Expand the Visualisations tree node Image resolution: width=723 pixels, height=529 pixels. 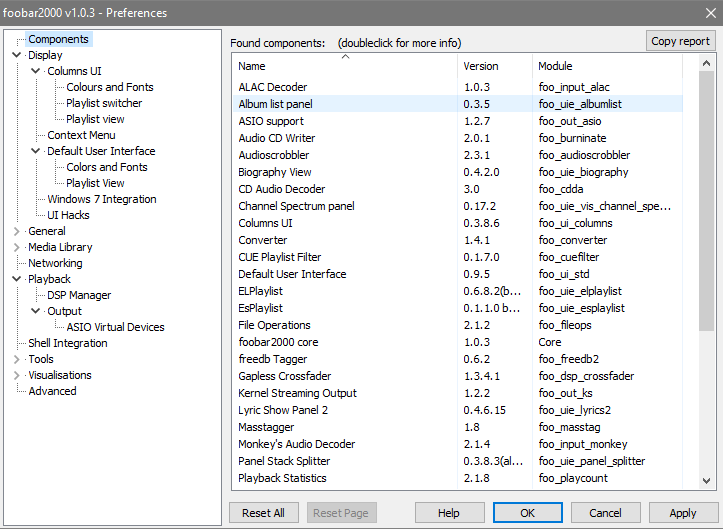pyautogui.click(x=16, y=375)
